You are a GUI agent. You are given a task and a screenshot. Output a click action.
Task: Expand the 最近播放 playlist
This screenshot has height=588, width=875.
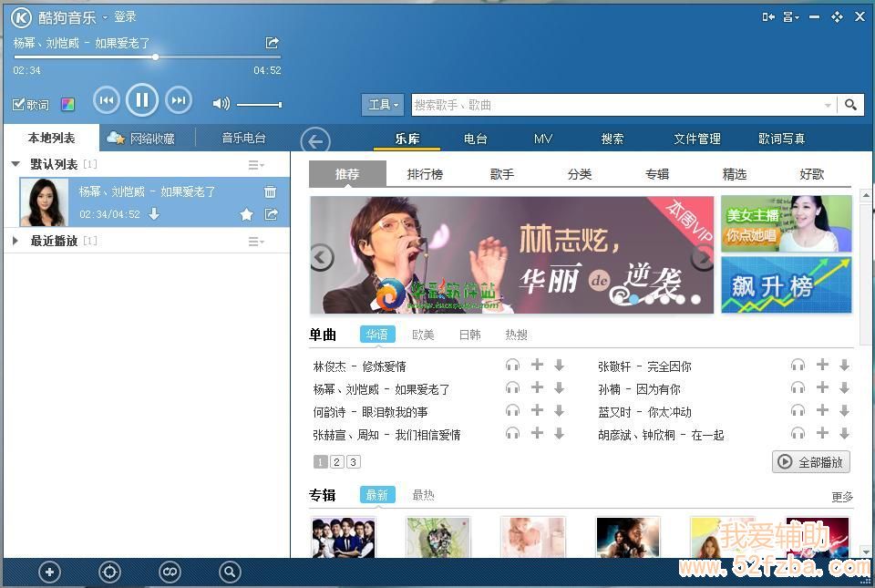(15, 241)
